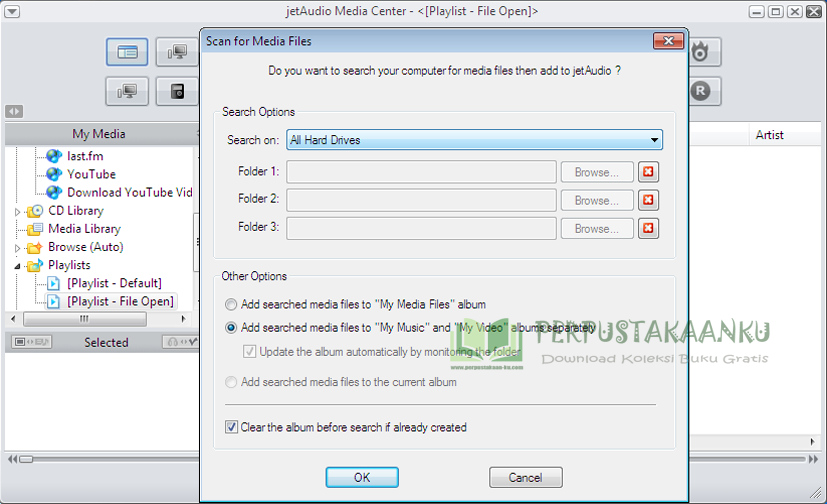The height and width of the screenshot is (504, 827).
Task: Click the Folder 1 path field
Action: 421,172
